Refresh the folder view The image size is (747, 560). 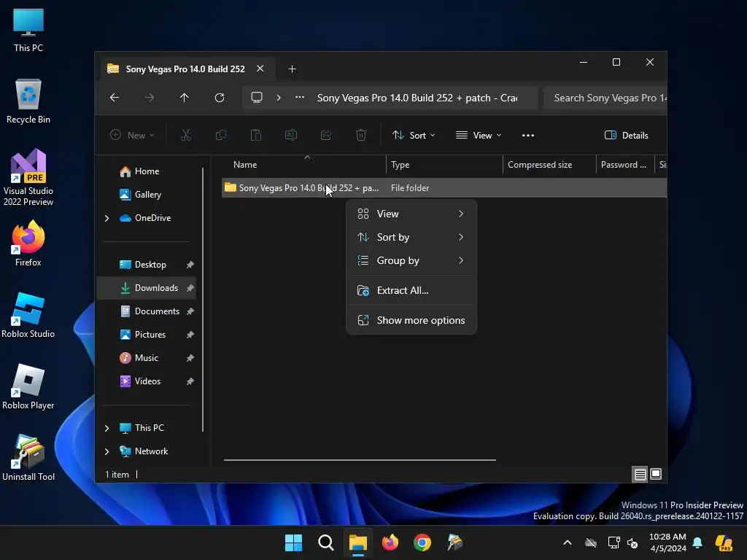[219, 98]
